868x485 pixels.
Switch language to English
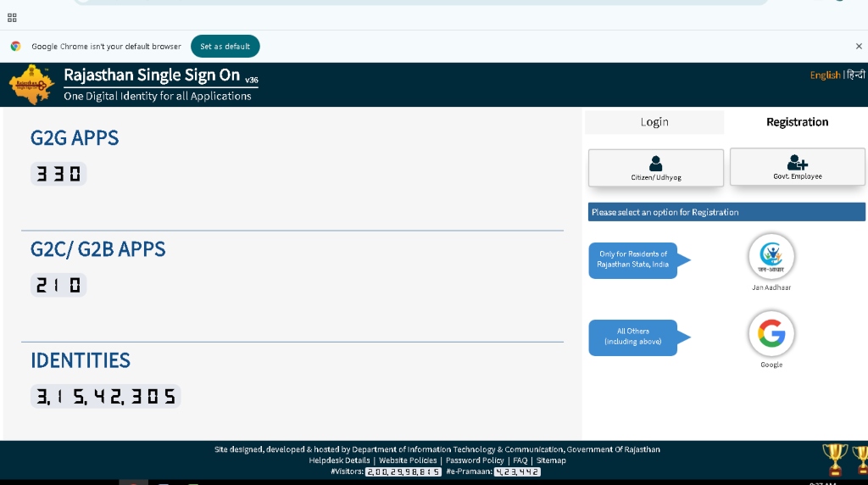[825, 75]
